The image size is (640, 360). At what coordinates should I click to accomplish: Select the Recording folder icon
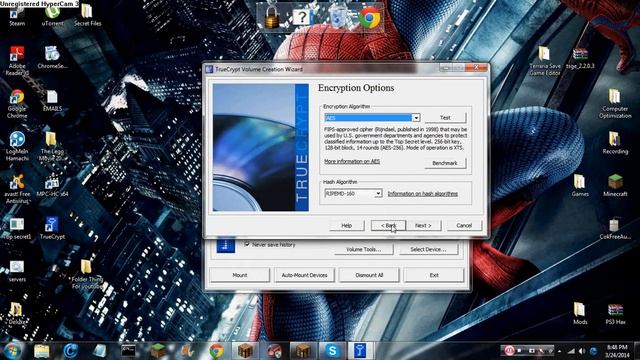pyautogui.click(x=615, y=143)
